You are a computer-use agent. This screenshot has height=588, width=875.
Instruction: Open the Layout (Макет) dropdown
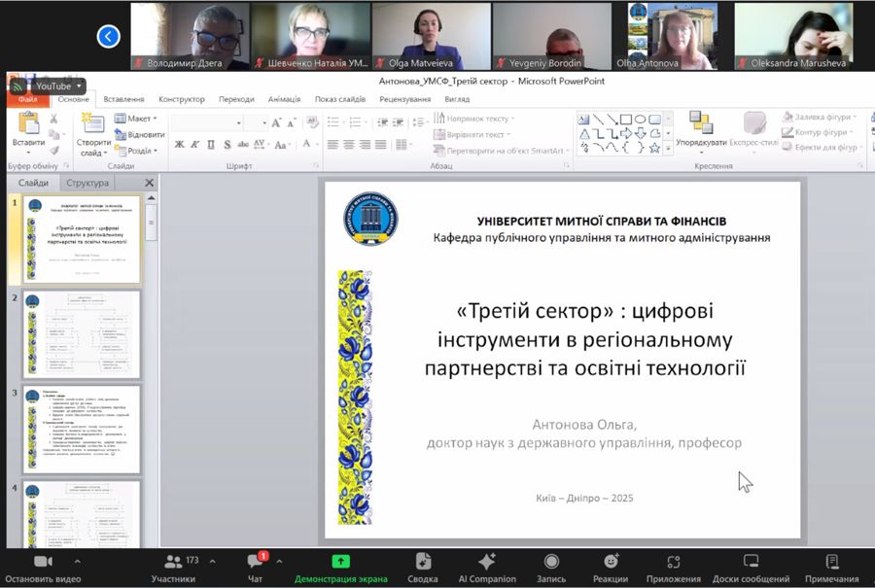click(x=136, y=119)
